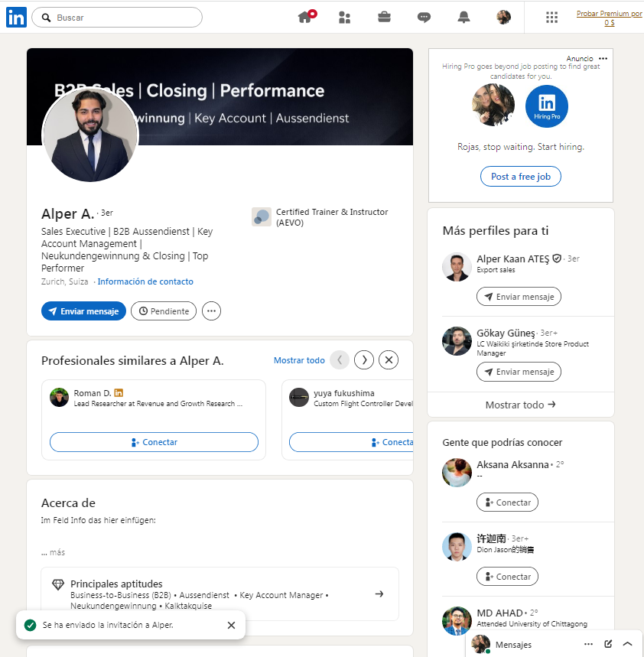The height and width of the screenshot is (657, 644).
Task: Dismiss similar professionals section with X
Action: pyautogui.click(x=389, y=360)
